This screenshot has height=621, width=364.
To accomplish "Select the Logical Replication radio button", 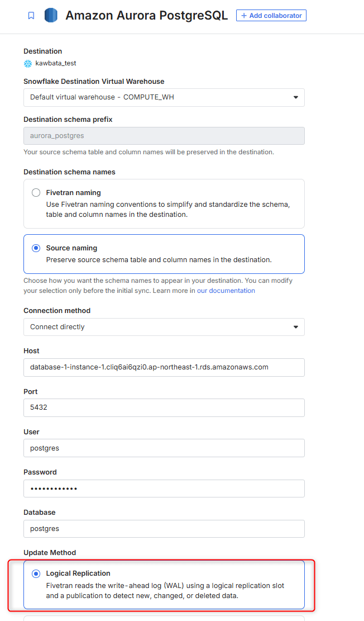I will (36, 573).
